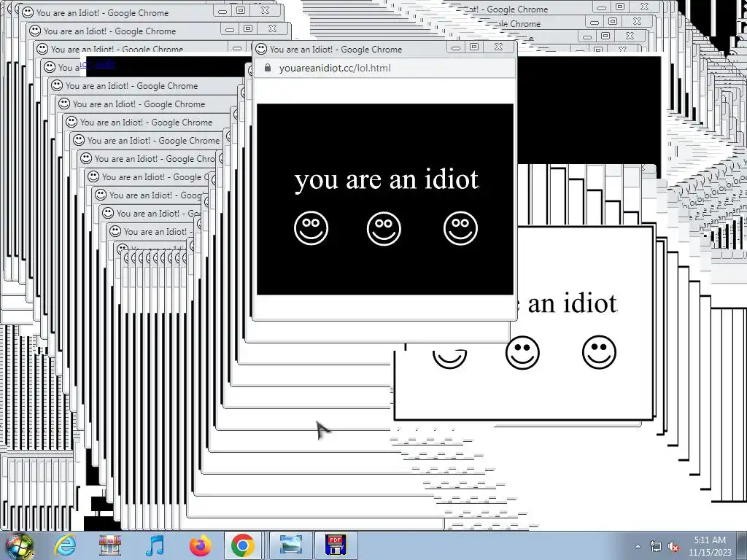Click the left smiley on the black page
The image size is (747, 560).
(x=311, y=228)
